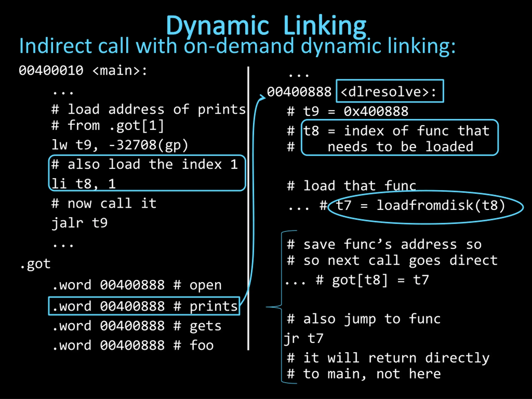
Task: Select the instruction 'li t8, 1'
Action: pyautogui.click(x=84, y=184)
